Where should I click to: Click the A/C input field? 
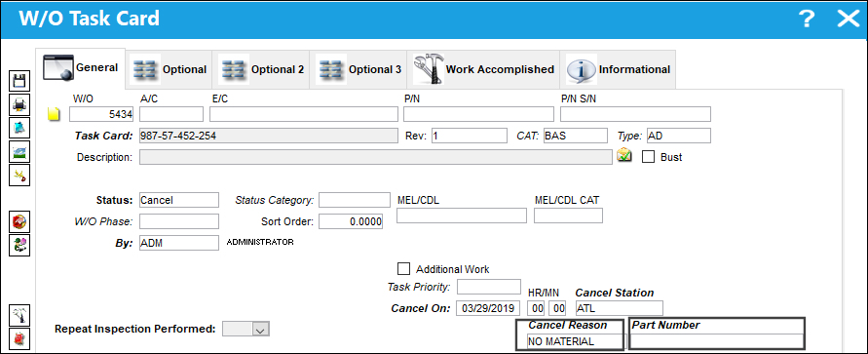171,115
